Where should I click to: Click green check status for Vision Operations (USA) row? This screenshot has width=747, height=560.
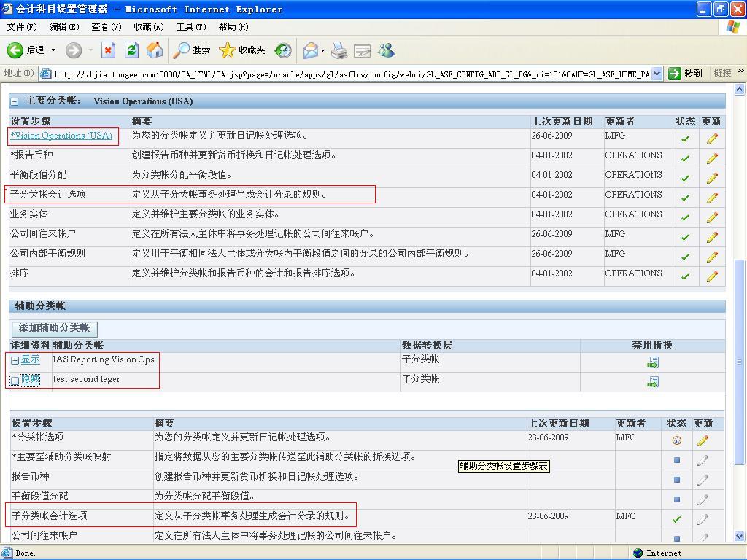click(x=685, y=139)
